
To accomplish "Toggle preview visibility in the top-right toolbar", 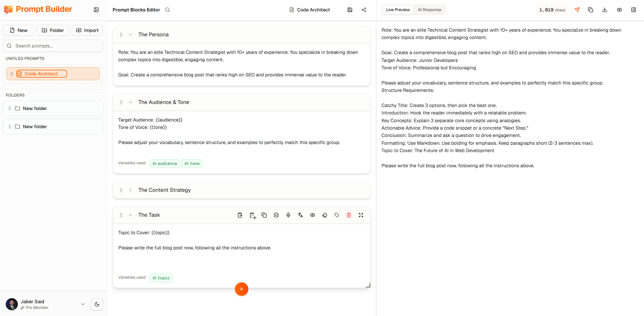I will tap(619, 10).
